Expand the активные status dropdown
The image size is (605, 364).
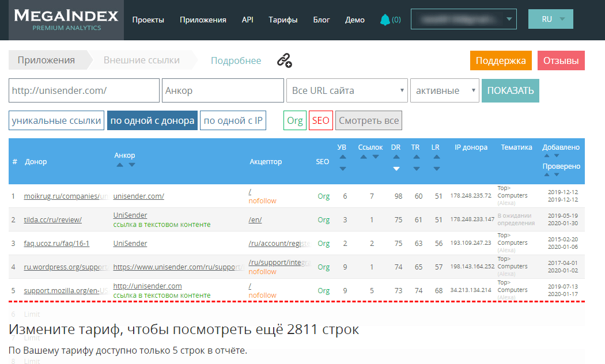click(x=444, y=90)
